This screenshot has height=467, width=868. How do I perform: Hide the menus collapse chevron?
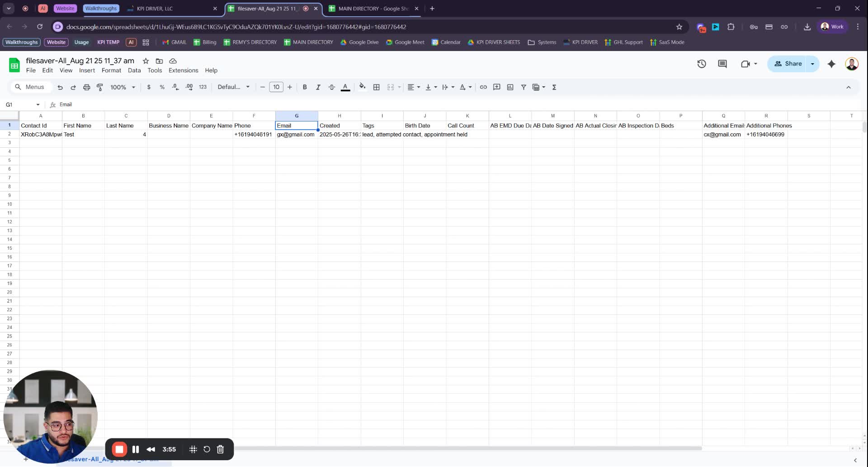[x=849, y=87]
